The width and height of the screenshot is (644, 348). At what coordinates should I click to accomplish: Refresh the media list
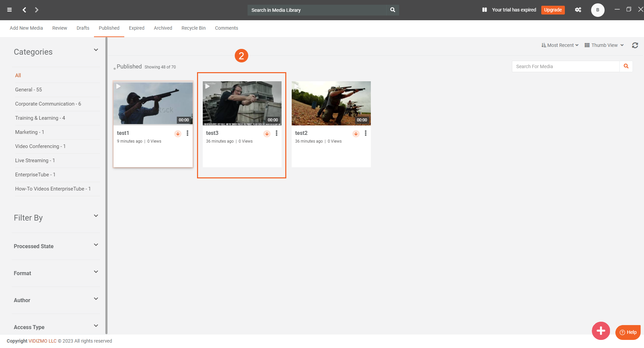[x=635, y=45]
